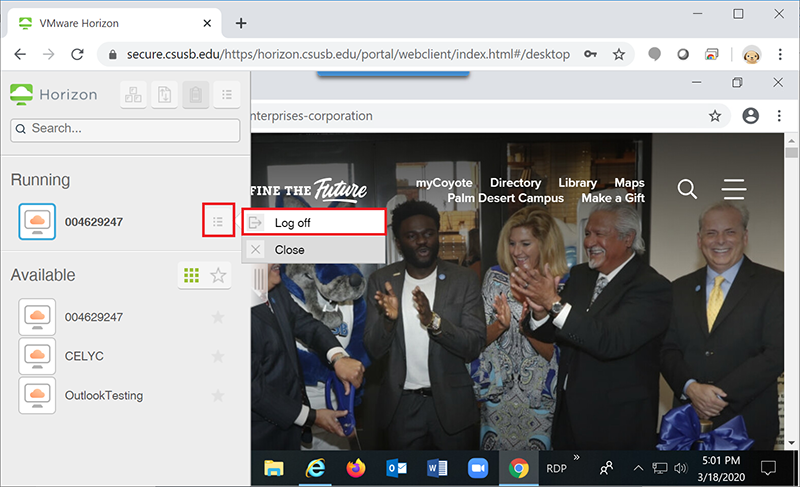Choose Close in the context menu
This screenshot has width=800, height=487.
tap(289, 250)
